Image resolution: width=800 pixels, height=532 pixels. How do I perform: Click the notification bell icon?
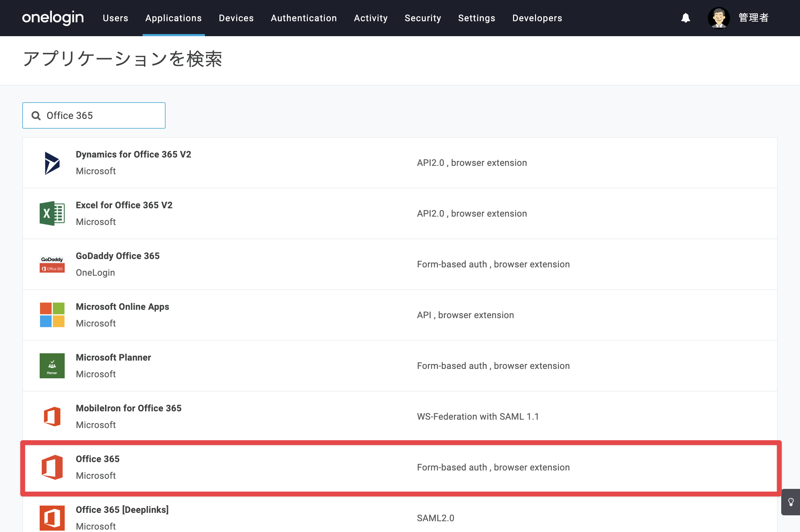[686, 18]
